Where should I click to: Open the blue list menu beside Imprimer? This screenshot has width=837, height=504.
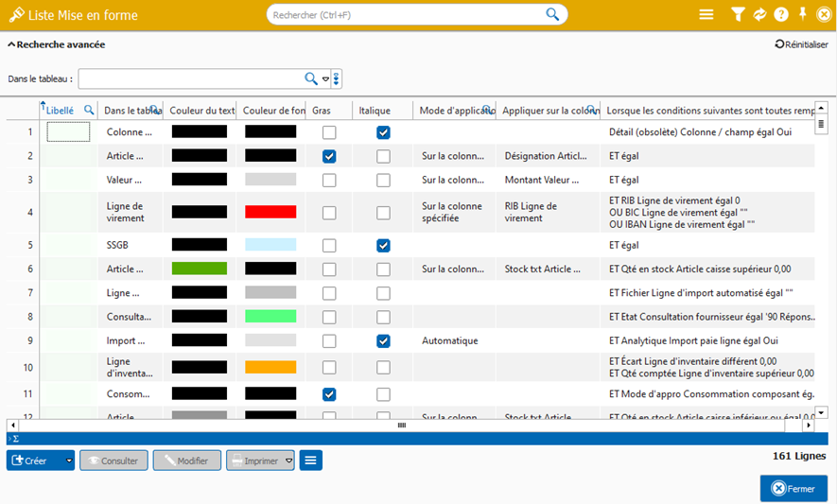[x=310, y=461]
